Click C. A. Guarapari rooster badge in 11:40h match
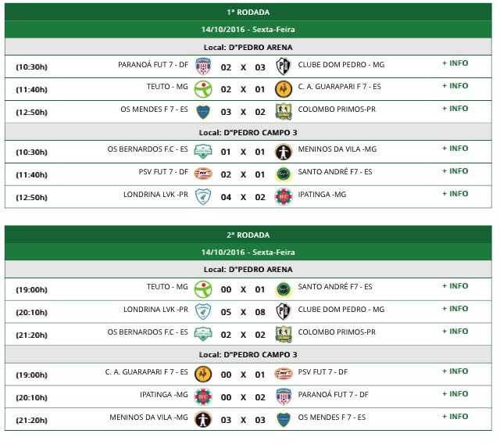Image resolution: width=500 pixels, height=448 pixels. click(283, 89)
